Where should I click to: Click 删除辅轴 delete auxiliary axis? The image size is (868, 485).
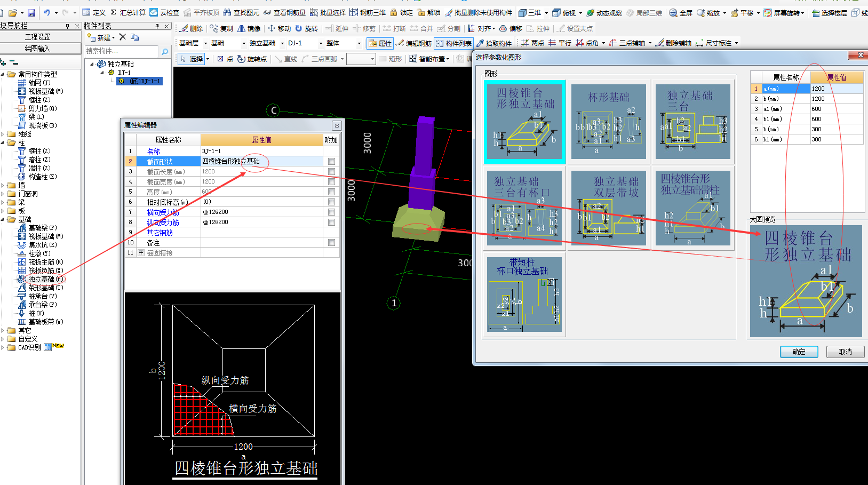[673, 43]
